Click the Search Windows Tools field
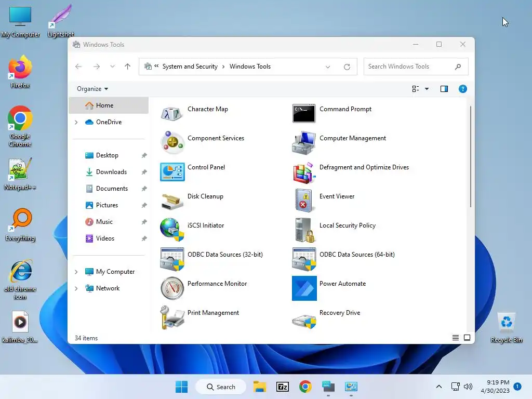 (x=416, y=66)
